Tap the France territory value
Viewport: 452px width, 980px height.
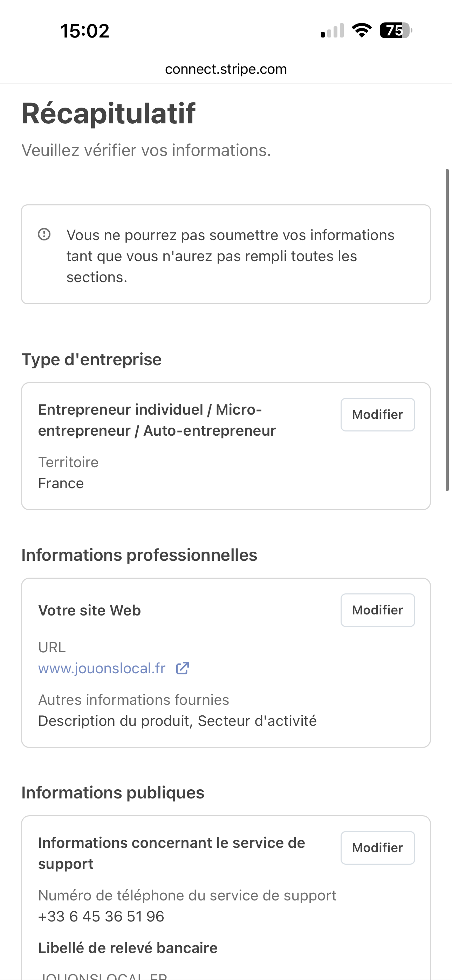61,483
